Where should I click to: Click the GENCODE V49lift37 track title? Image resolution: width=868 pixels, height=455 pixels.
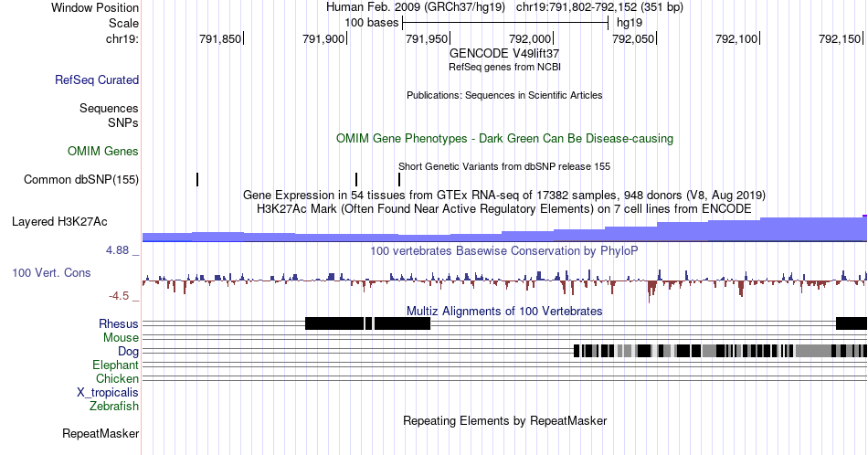click(504, 53)
